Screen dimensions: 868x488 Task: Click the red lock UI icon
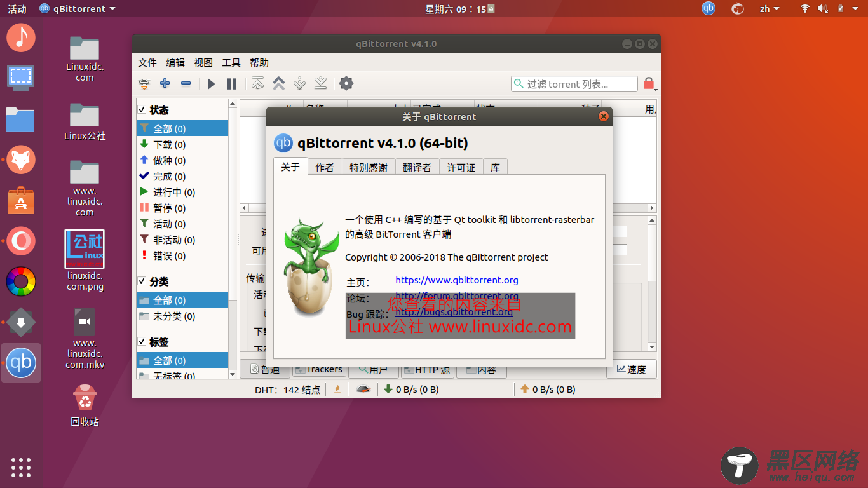tap(648, 83)
